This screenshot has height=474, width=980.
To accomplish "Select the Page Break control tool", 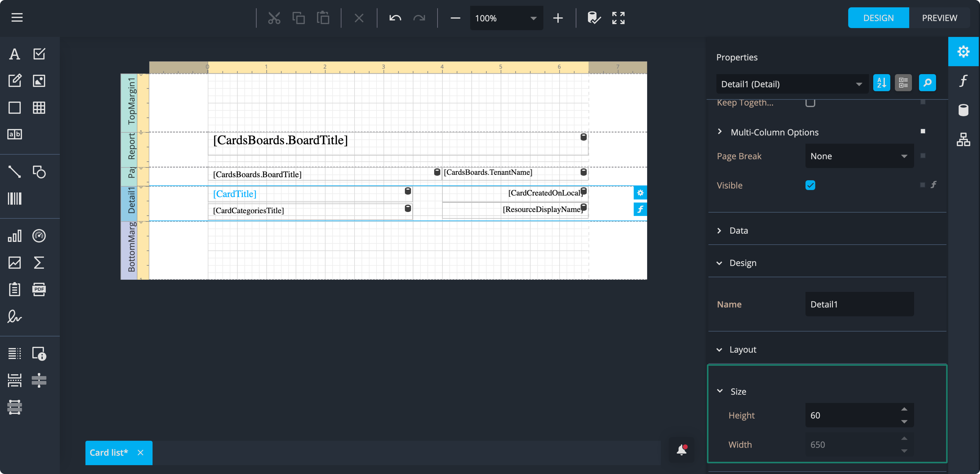I will pos(14,380).
